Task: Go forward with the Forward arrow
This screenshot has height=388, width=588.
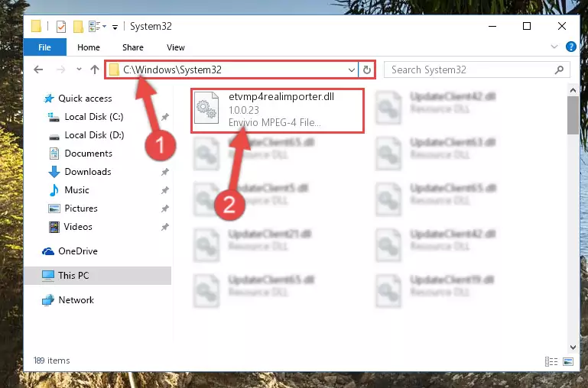Action: 60,70
